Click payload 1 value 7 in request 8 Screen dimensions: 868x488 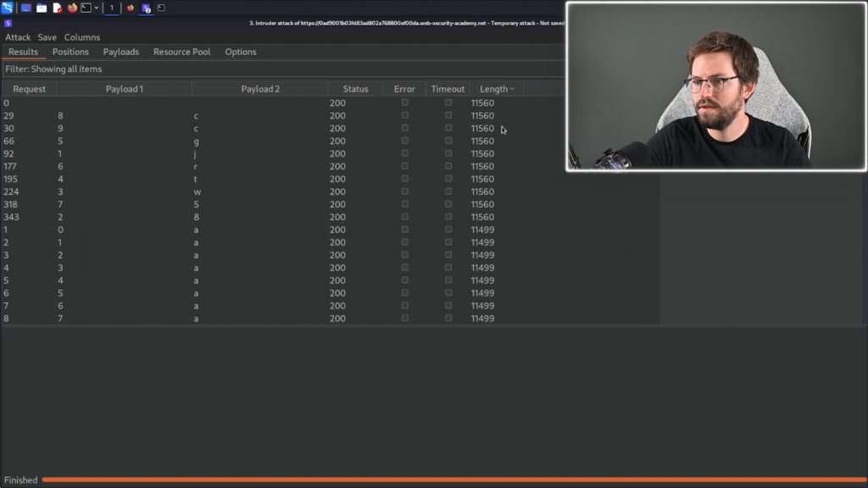[x=60, y=319]
